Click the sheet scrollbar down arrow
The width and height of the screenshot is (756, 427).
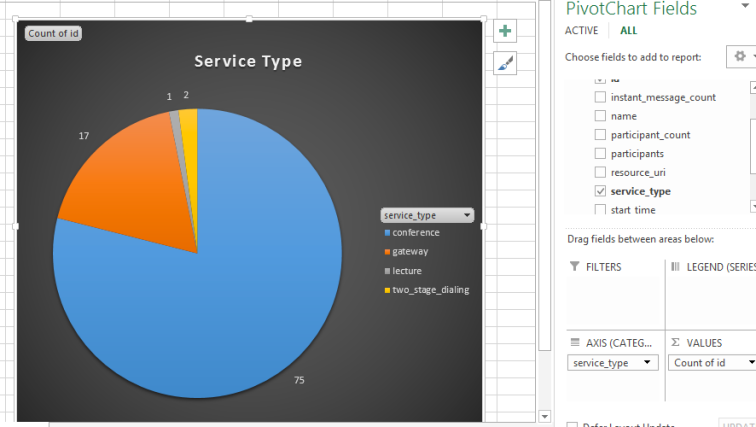point(545,416)
